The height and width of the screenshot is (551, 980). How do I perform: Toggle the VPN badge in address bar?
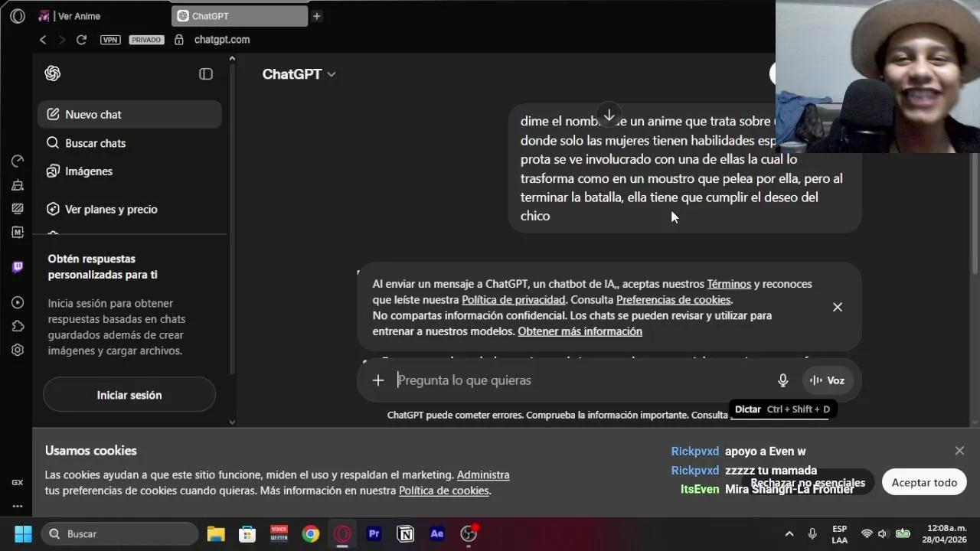110,40
